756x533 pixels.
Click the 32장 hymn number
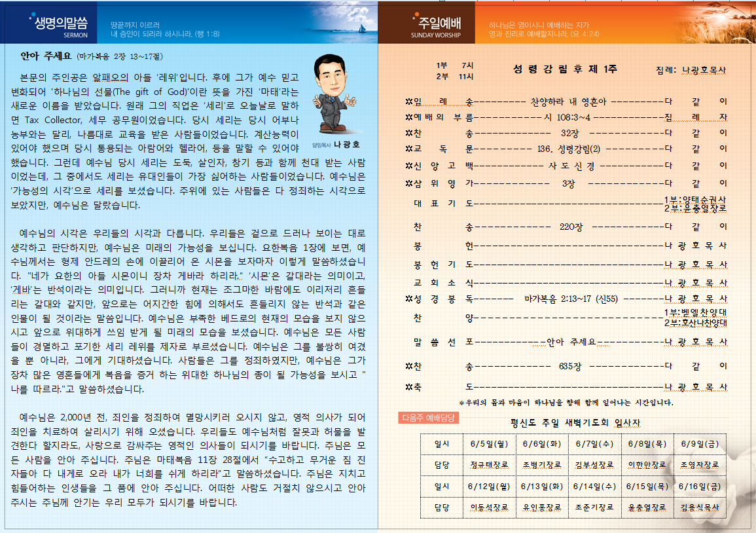(569, 133)
